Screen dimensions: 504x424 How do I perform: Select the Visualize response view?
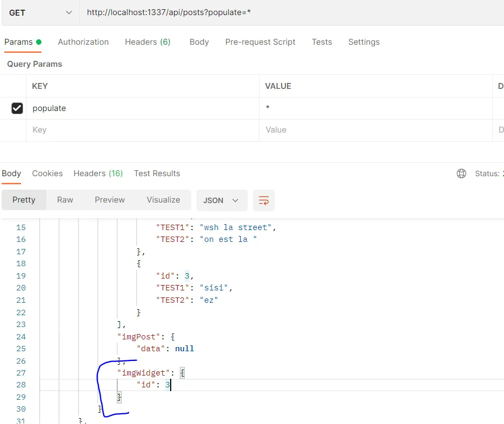coord(163,200)
